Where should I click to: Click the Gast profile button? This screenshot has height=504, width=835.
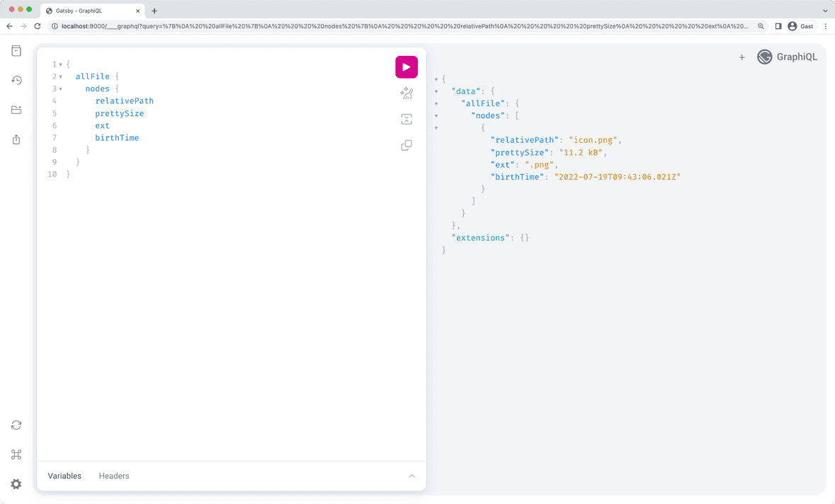point(800,26)
